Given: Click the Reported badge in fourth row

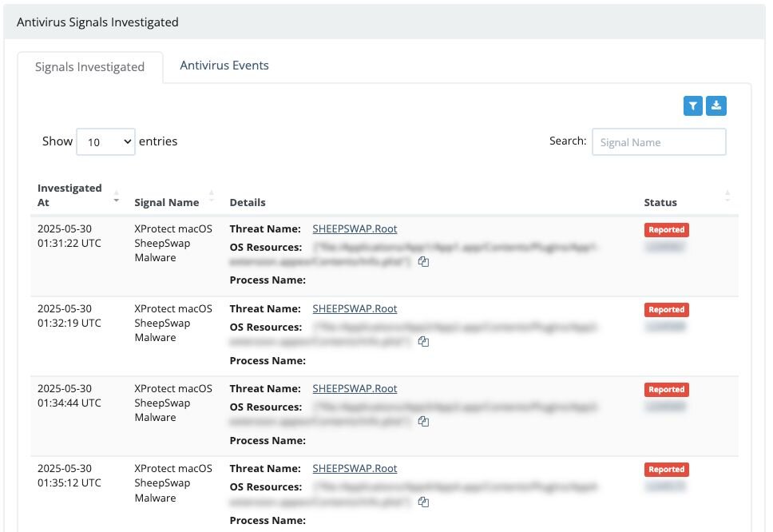Looking at the screenshot, I should [x=666, y=470].
